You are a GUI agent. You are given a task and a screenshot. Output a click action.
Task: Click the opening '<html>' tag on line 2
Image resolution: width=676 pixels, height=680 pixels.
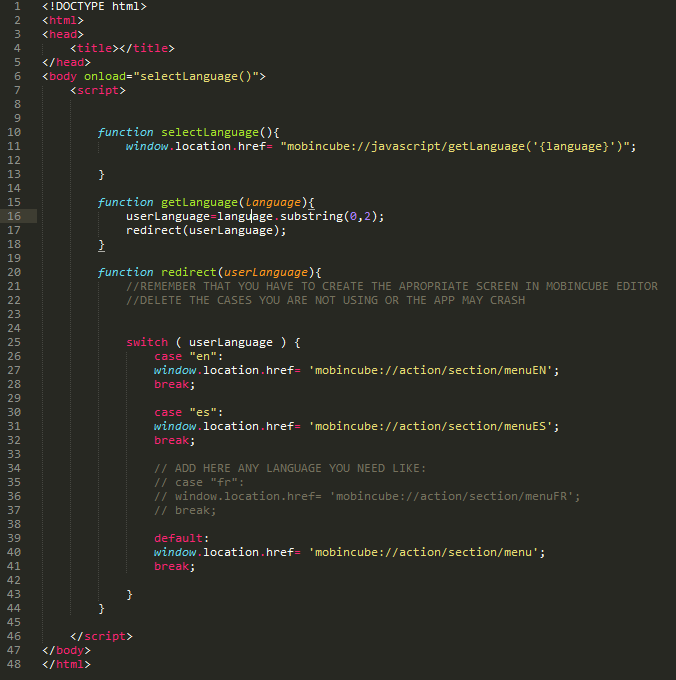tap(63, 20)
